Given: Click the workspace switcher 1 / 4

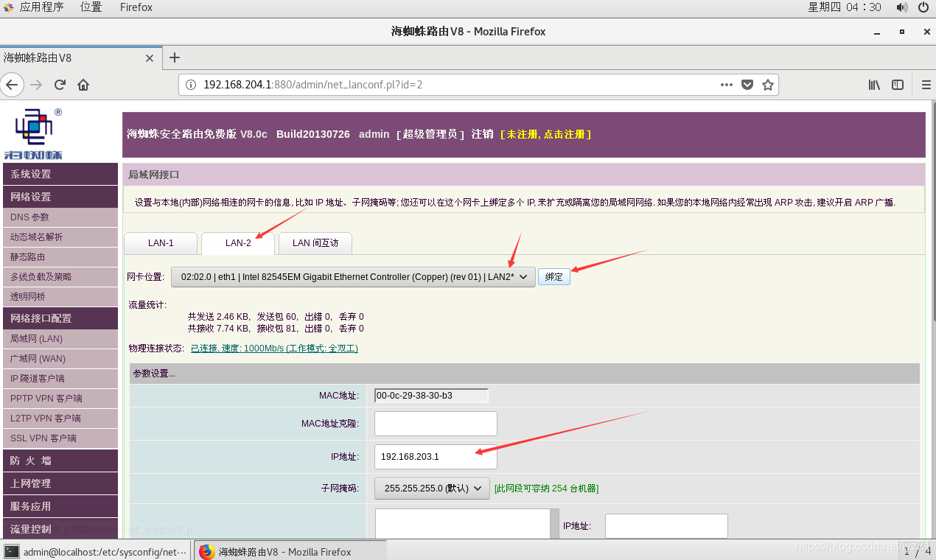Looking at the screenshot, I should 917,551.
